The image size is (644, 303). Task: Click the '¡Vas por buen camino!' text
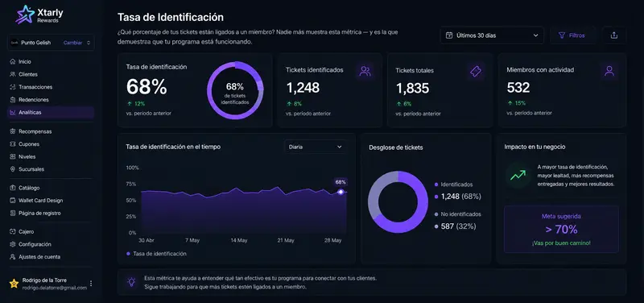pyautogui.click(x=561, y=243)
